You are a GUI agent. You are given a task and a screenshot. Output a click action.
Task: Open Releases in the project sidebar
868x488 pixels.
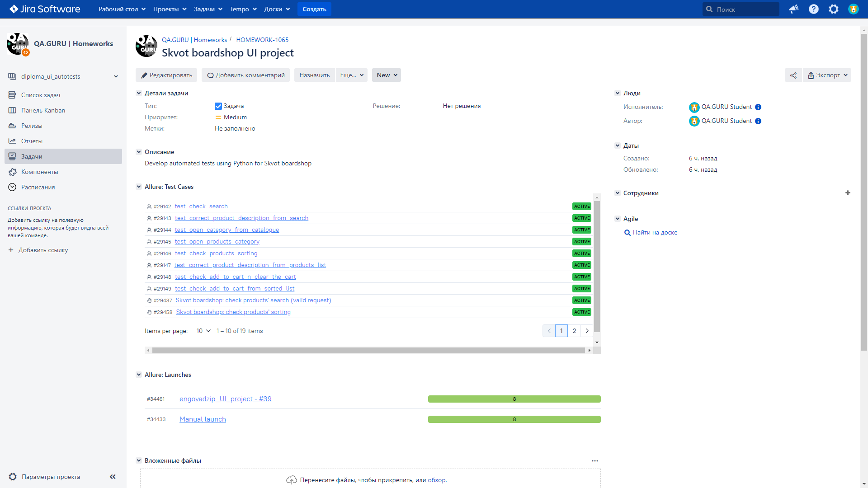pyautogui.click(x=32, y=126)
